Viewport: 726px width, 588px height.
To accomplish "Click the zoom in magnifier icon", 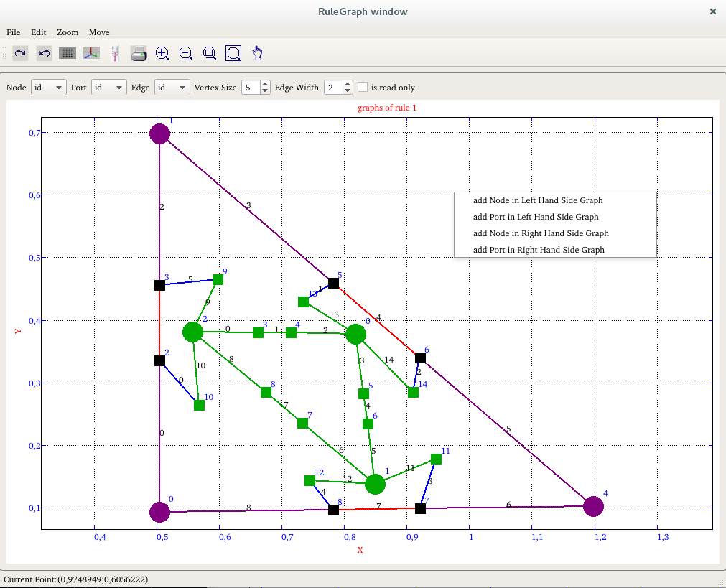I will [162, 53].
